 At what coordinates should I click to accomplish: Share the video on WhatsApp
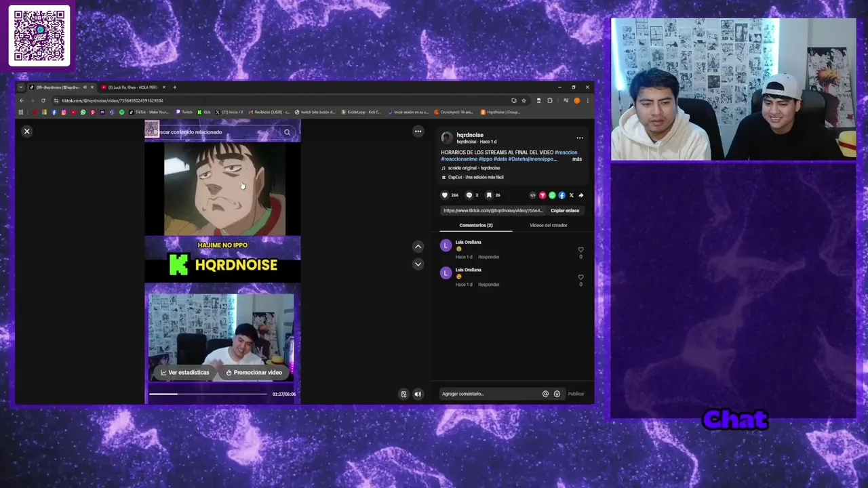coord(552,195)
